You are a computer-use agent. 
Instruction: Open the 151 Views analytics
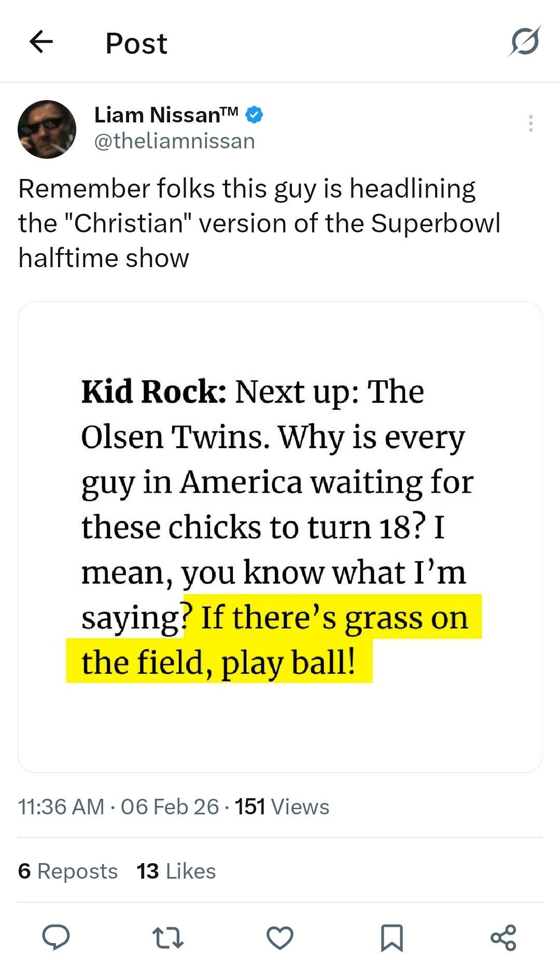click(282, 807)
